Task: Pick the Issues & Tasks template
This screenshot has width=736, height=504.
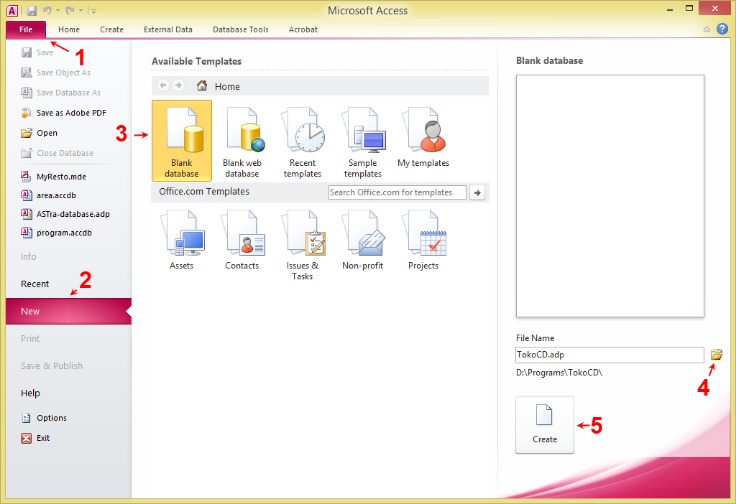Action: [303, 244]
